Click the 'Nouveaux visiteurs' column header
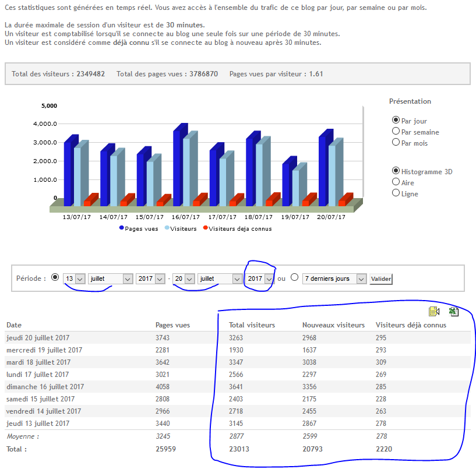Image resolution: width=476 pixels, height=469 pixels. coord(333,325)
